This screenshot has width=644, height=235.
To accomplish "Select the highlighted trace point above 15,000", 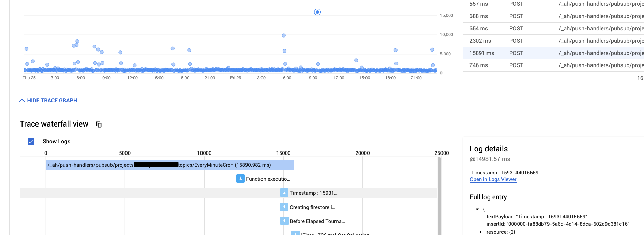I will [x=317, y=12].
